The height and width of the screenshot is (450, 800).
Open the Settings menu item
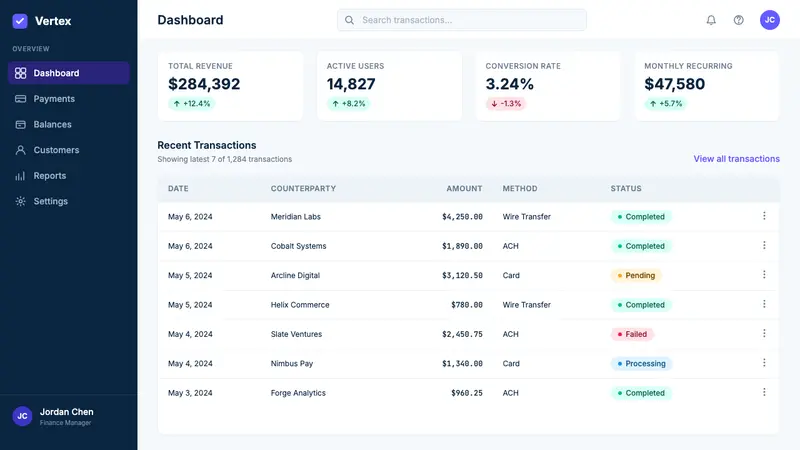pos(68,201)
